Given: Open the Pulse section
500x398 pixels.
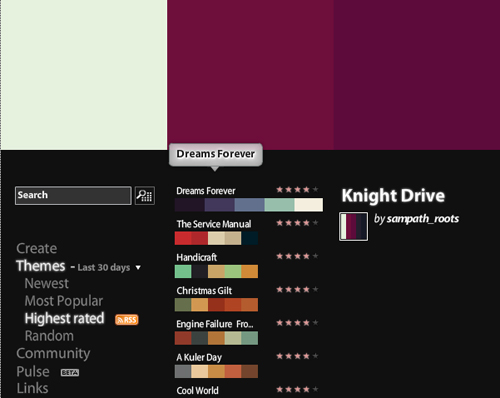Looking at the screenshot, I should [x=33, y=371].
